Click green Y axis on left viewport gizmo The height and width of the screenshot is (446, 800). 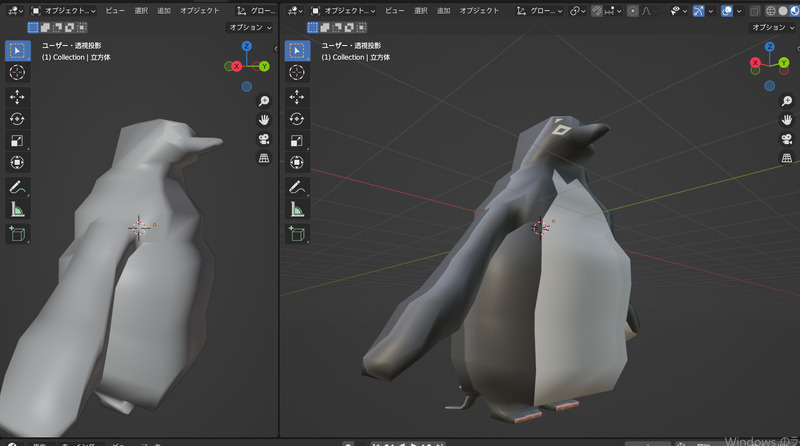(264, 66)
